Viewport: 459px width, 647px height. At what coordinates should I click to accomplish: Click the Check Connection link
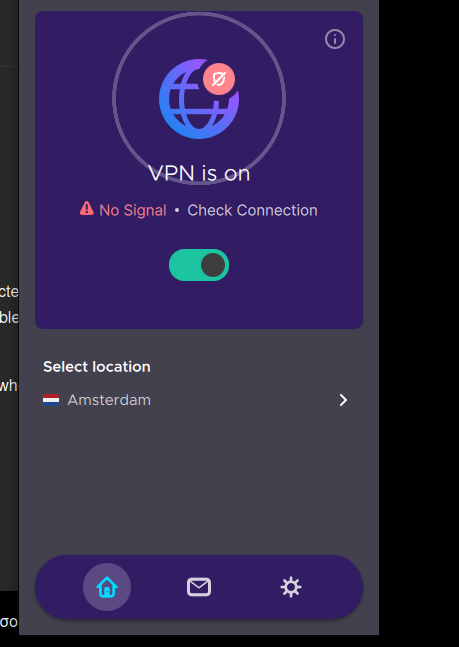pos(252,210)
